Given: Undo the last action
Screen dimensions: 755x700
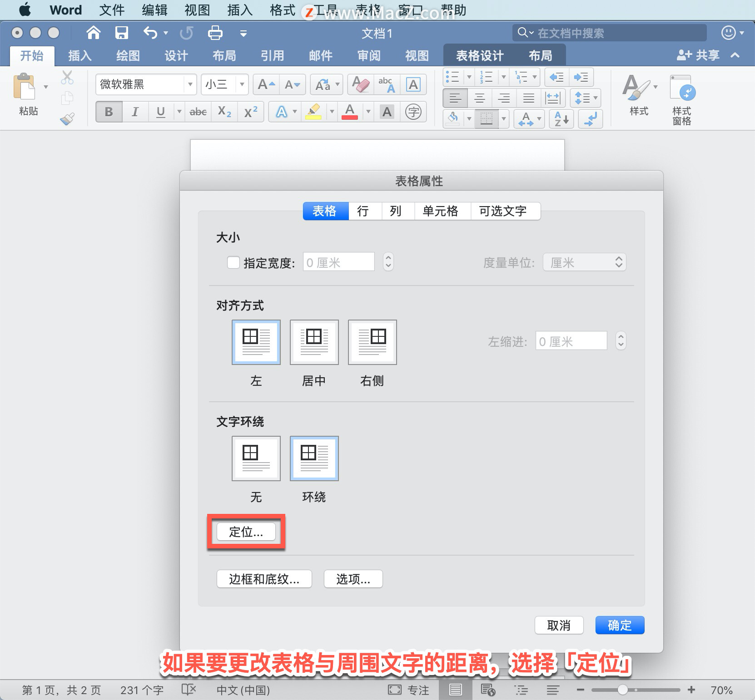Looking at the screenshot, I should (x=150, y=33).
